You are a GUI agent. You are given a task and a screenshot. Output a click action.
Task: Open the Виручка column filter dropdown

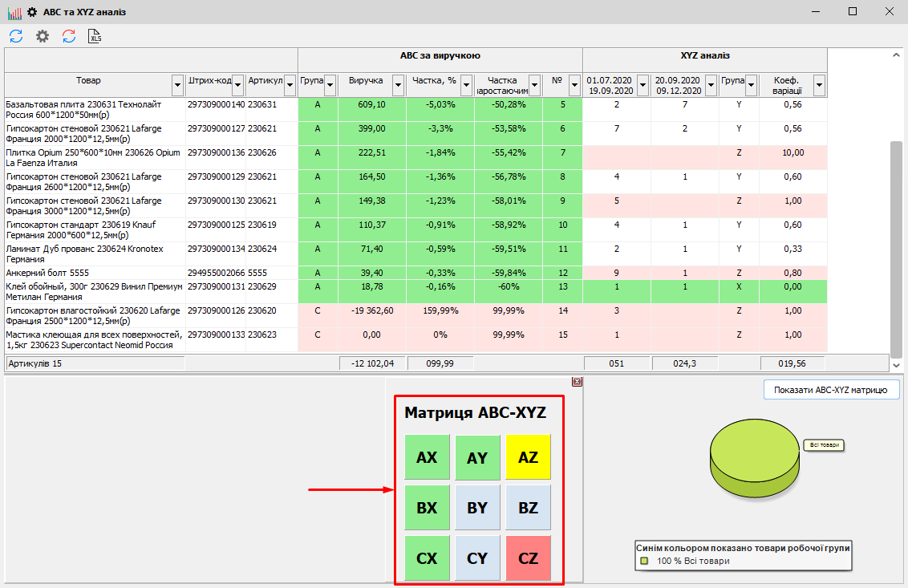click(x=398, y=85)
